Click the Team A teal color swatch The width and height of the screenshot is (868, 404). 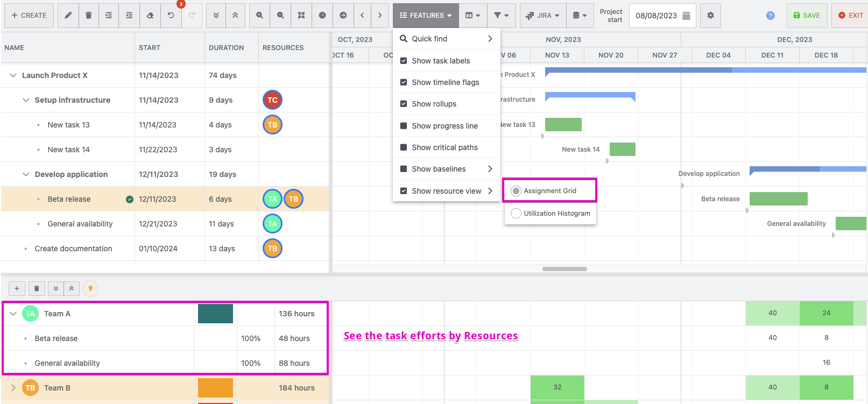click(x=215, y=314)
